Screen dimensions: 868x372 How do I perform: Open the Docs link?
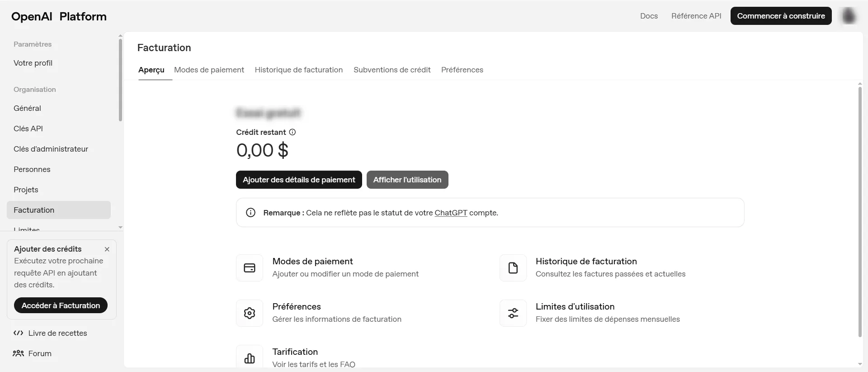[649, 16]
